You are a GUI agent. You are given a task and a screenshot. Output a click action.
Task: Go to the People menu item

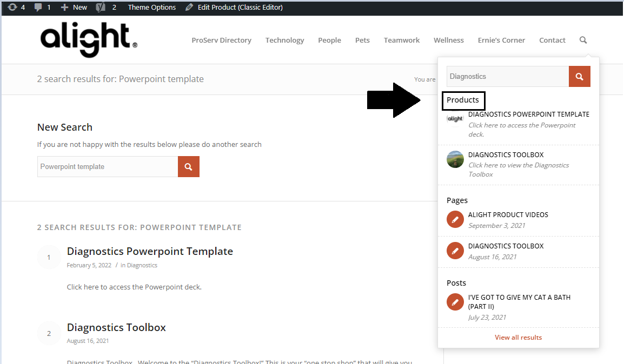329,40
